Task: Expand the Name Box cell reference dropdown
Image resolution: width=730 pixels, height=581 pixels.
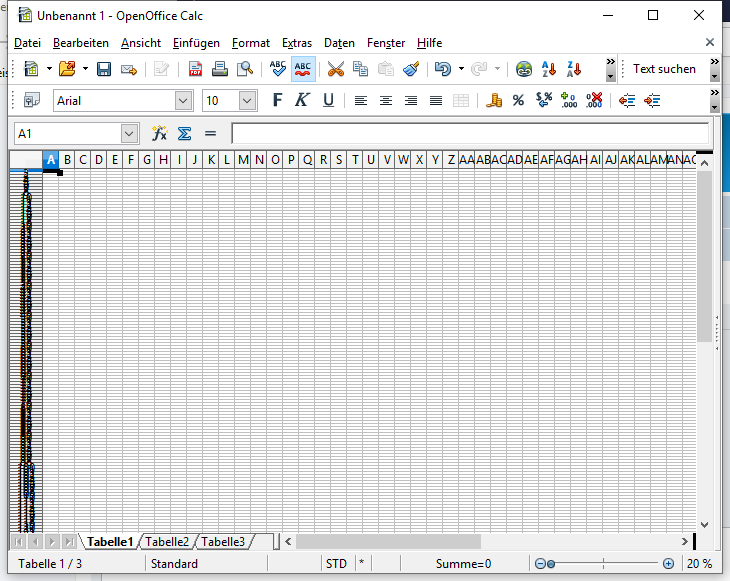Action: point(129,133)
